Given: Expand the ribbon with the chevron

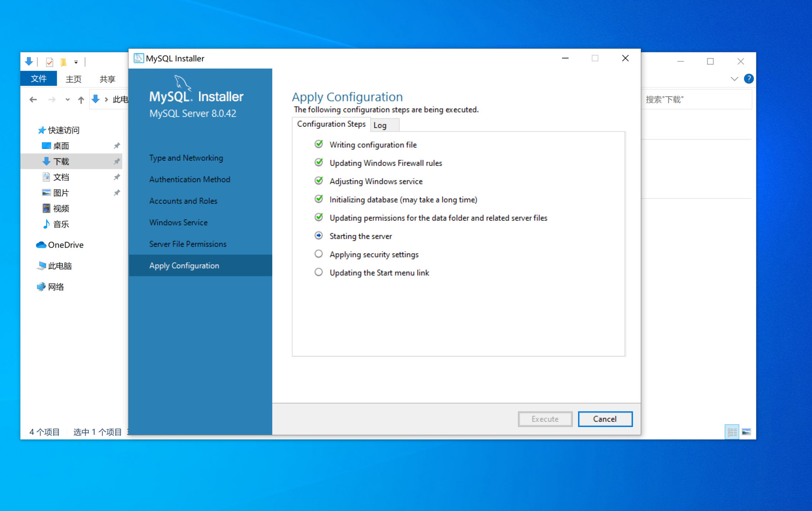Looking at the screenshot, I should (x=734, y=79).
